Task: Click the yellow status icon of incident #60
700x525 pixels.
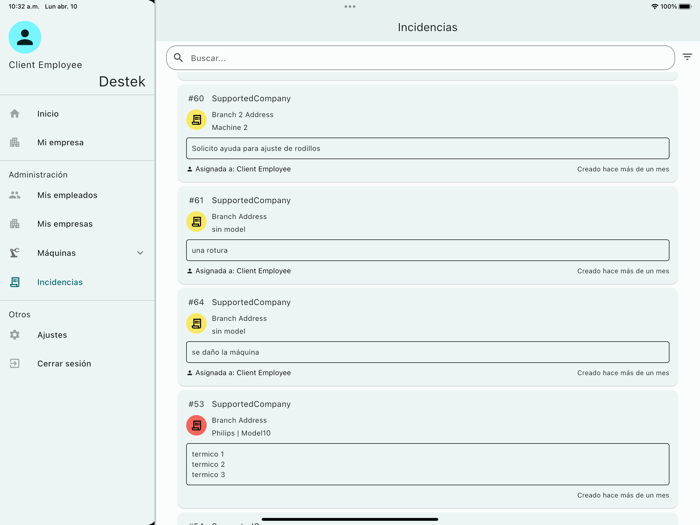Action: pyautogui.click(x=196, y=120)
